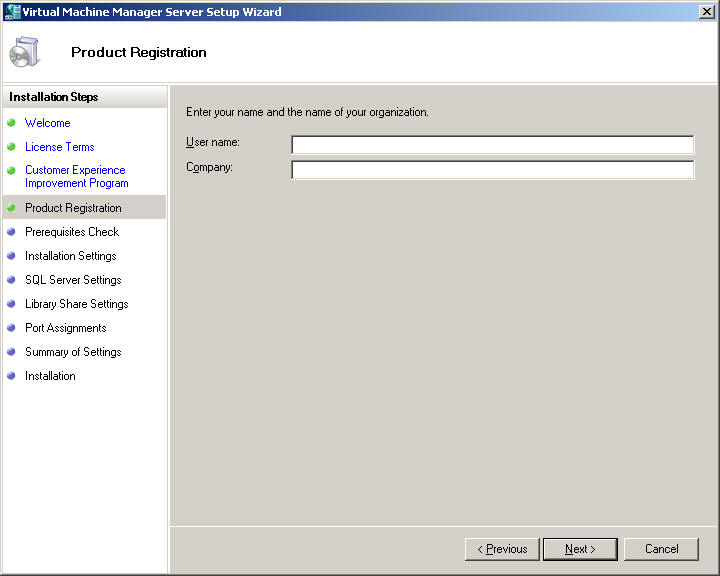
Task: Click blue bullet beside Prerequisites Check
Action: click(11, 232)
